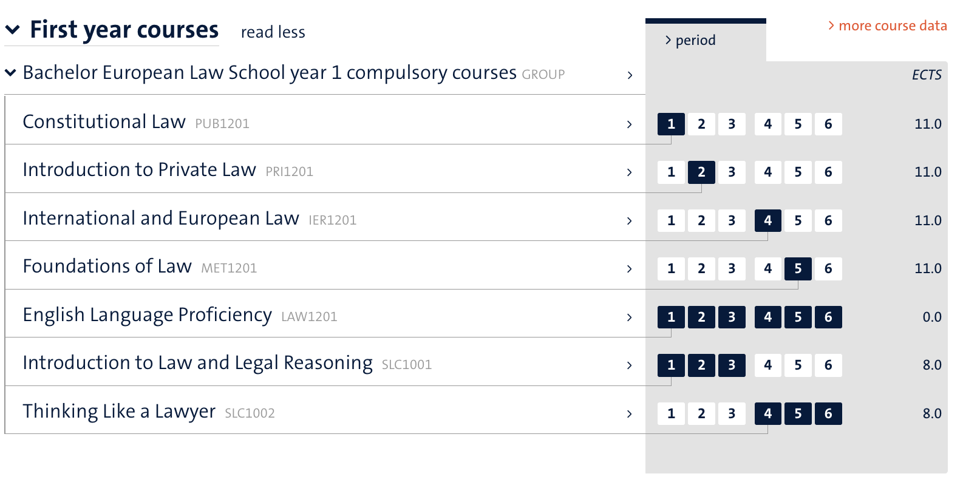Click the arrow icon for Thinking Like a Lawyer
Image resolution: width=980 pixels, height=485 pixels.
point(630,414)
